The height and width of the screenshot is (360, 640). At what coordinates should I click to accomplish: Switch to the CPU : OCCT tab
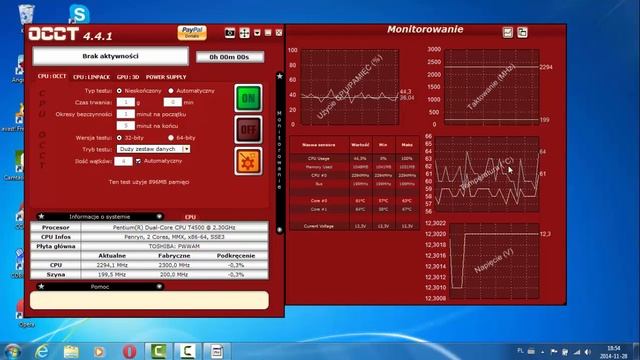(52, 76)
